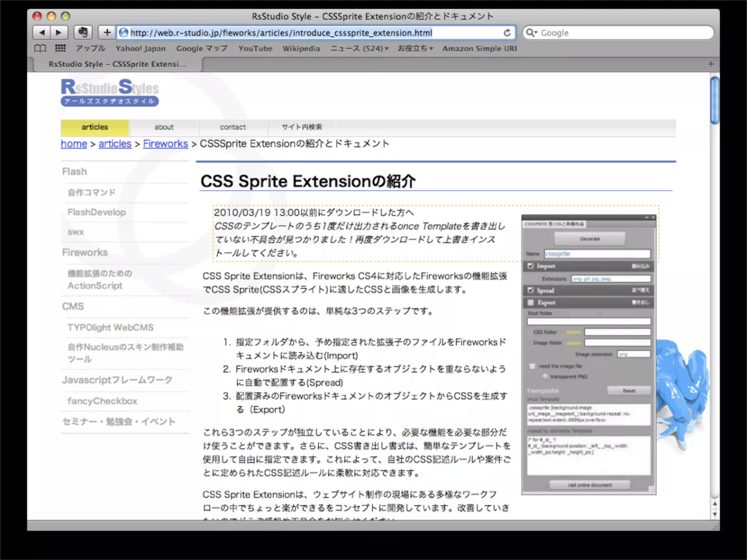Open the bookmarks book icon

click(x=40, y=48)
